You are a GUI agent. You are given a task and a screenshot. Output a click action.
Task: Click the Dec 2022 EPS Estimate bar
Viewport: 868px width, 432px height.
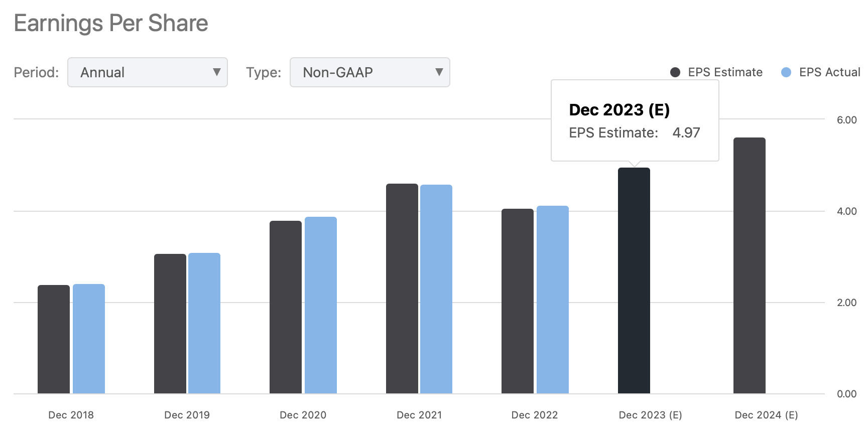click(x=518, y=301)
